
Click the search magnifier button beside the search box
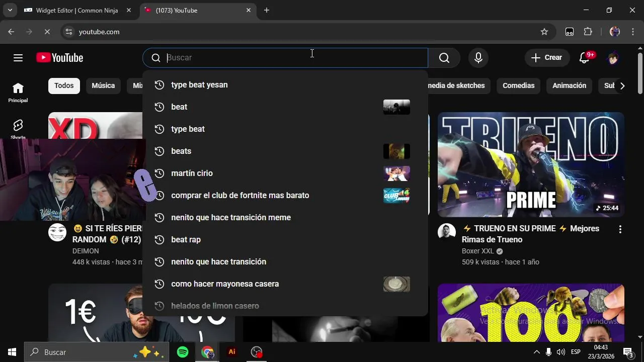click(444, 58)
